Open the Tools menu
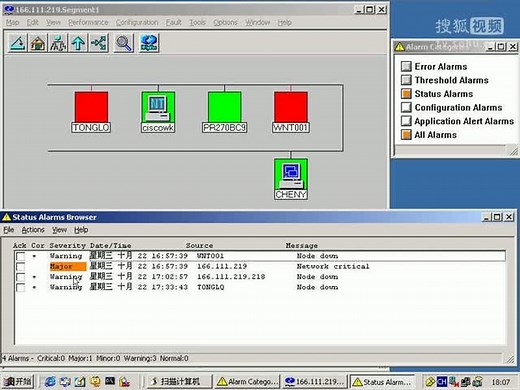The height and width of the screenshot is (390, 520). pos(197,22)
